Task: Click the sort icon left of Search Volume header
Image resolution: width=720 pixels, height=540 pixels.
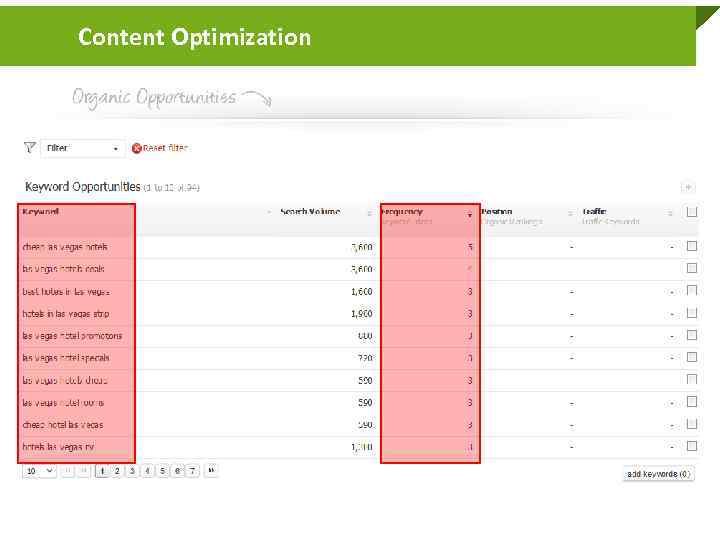Action: click(269, 212)
